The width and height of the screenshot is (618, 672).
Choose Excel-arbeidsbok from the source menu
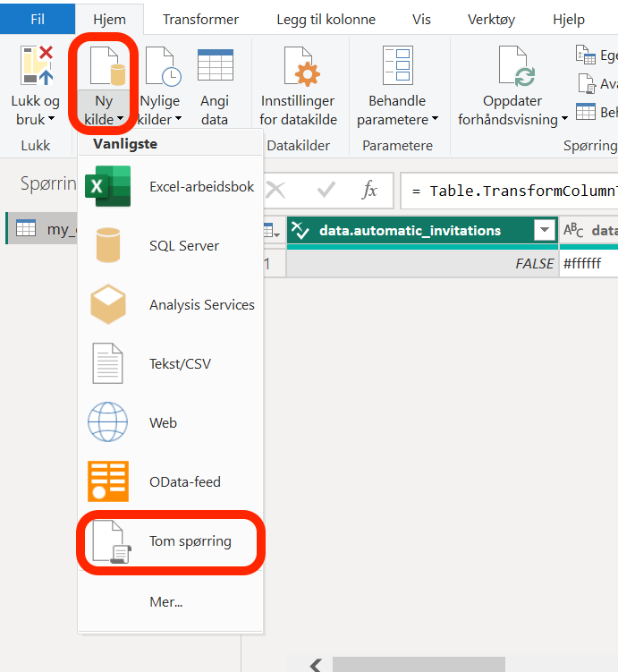171,186
